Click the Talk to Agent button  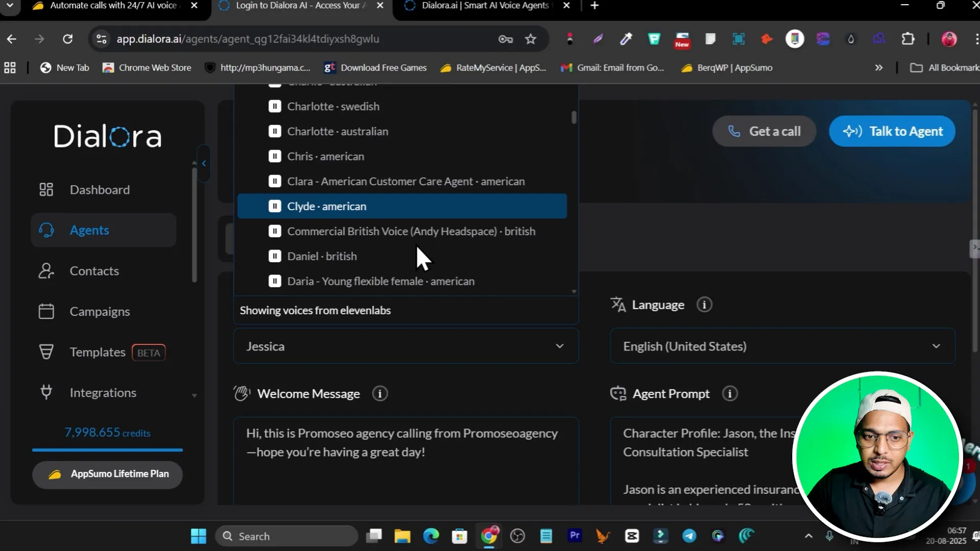pyautogui.click(x=892, y=131)
